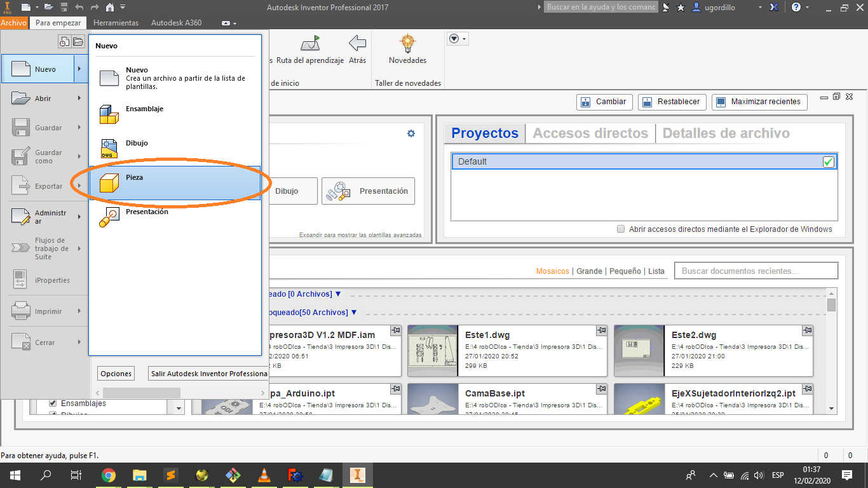
Task: Choose Presentación from the Nuevo menu
Action: pyautogui.click(x=175, y=218)
